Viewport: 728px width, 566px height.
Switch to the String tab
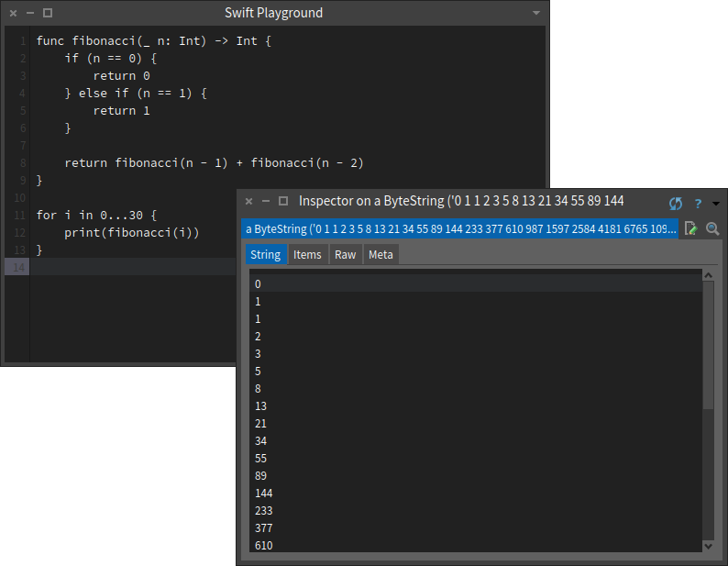coord(266,255)
